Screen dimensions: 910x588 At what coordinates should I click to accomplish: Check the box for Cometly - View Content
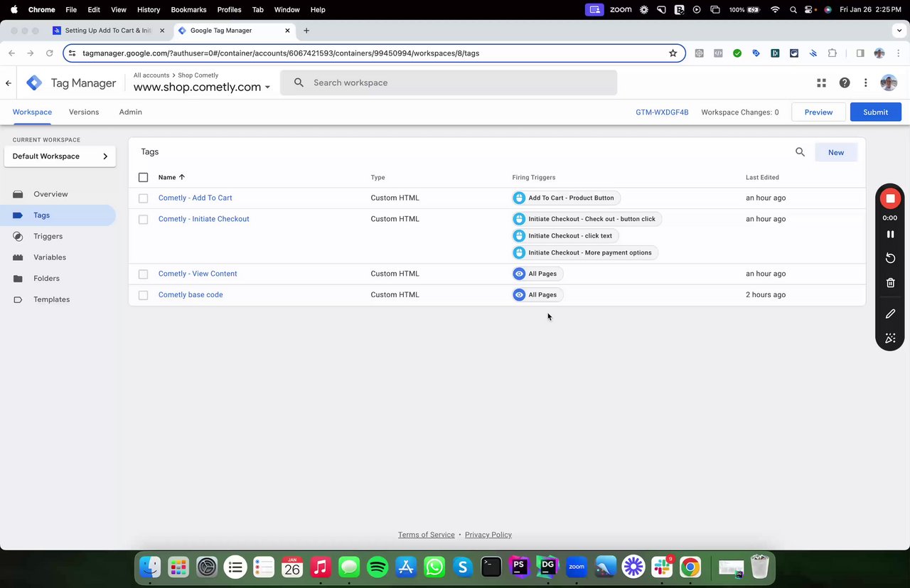click(x=143, y=274)
